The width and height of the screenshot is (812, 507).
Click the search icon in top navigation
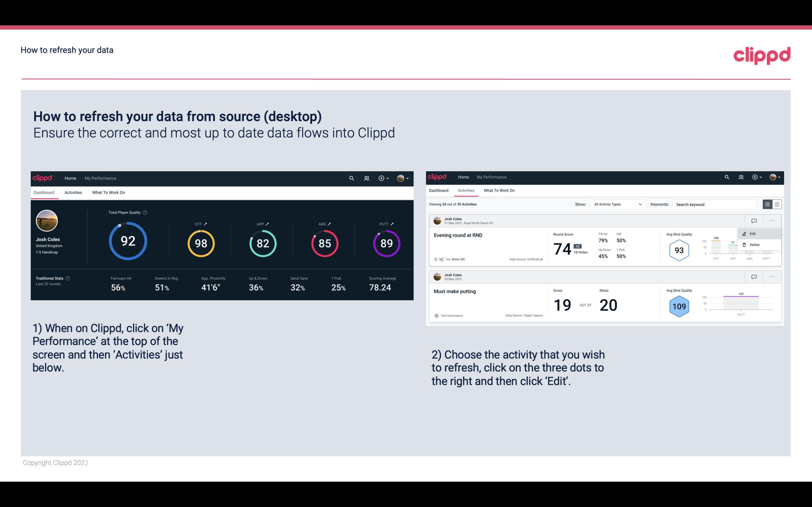[x=351, y=177]
